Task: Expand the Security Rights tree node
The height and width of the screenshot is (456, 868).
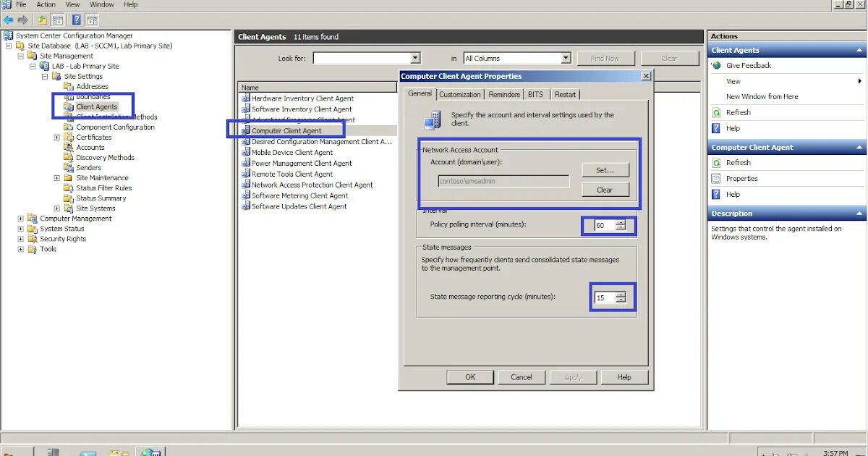Action: click(21, 238)
